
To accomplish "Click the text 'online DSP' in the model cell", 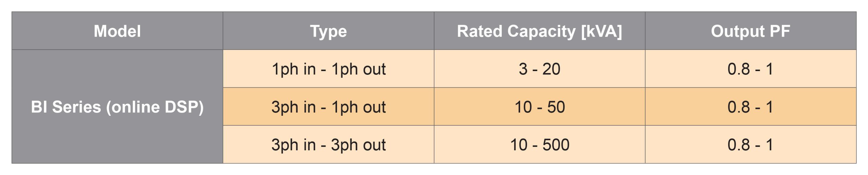I will (x=155, y=107).
